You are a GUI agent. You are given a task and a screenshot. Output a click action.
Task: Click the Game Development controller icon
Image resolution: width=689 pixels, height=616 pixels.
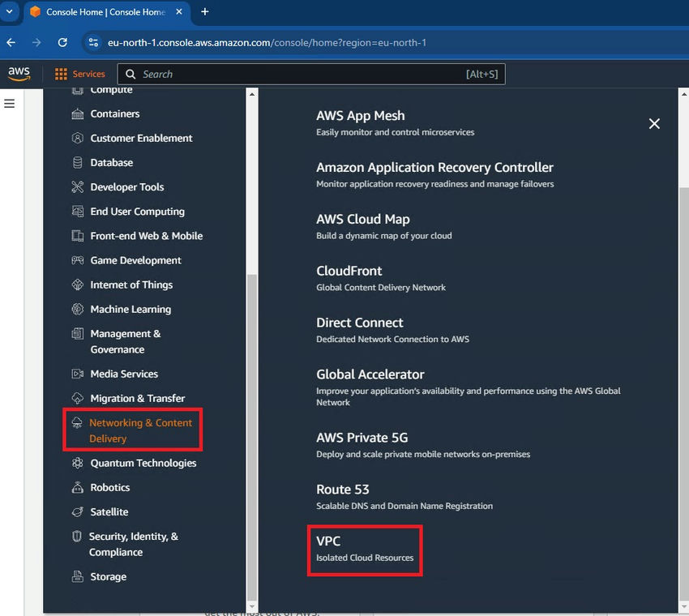[77, 260]
